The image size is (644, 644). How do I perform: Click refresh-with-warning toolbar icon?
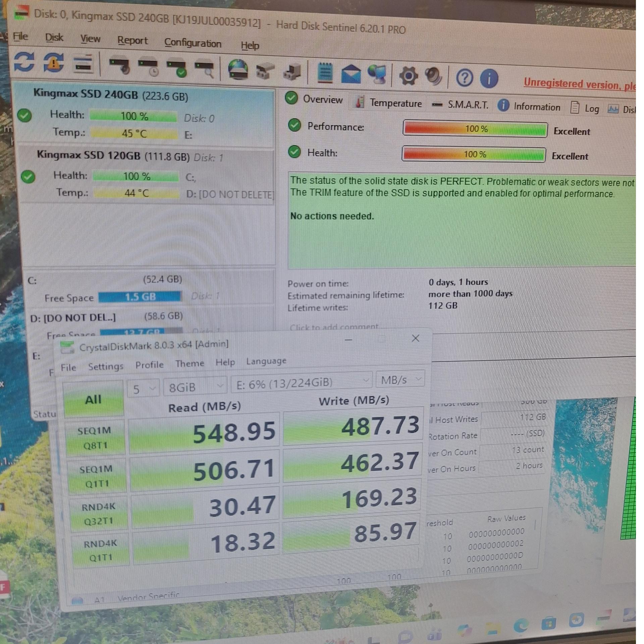54,62
